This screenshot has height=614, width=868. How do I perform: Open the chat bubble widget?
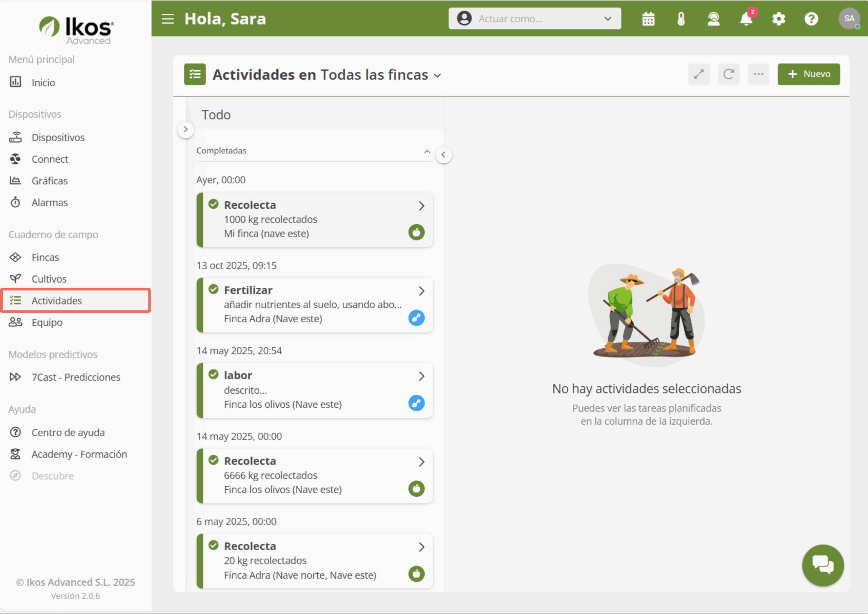click(x=823, y=565)
